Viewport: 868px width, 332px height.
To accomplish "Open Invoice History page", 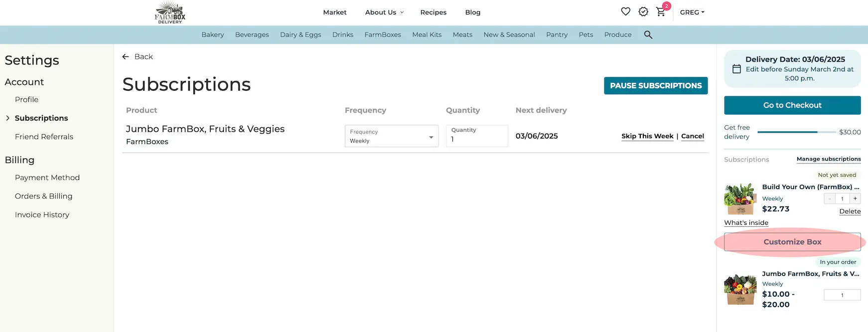I will (42, 215).
